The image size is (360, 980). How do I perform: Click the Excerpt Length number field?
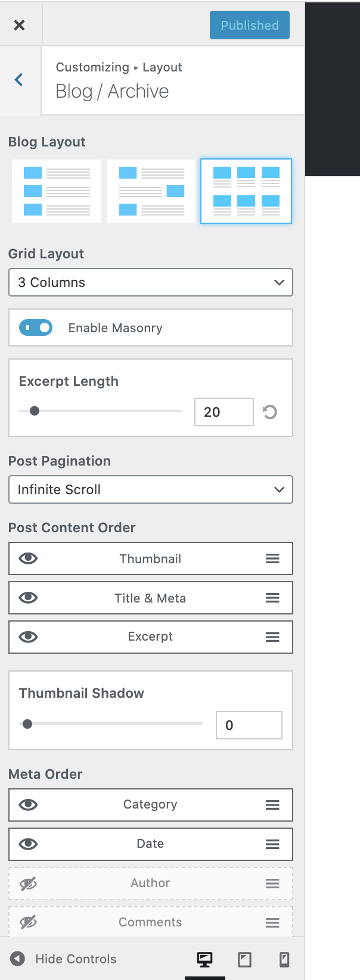224,412
